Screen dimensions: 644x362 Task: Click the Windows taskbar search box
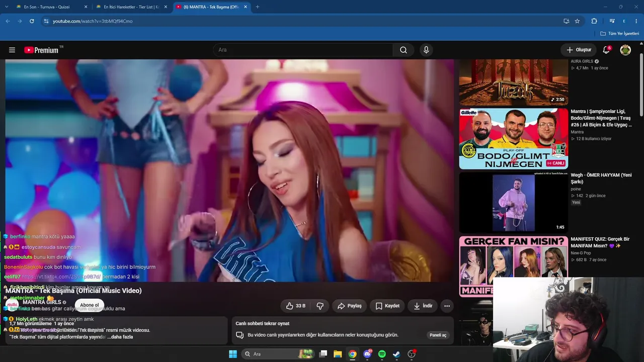(277, 354)
